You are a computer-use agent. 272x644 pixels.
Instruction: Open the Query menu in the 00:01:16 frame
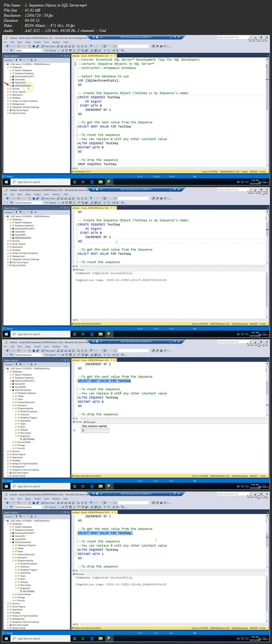coord(28,42)
